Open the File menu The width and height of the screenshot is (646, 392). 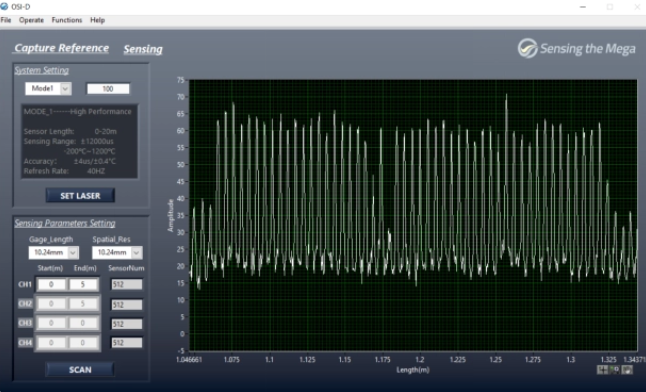click(x=6, y=20)
